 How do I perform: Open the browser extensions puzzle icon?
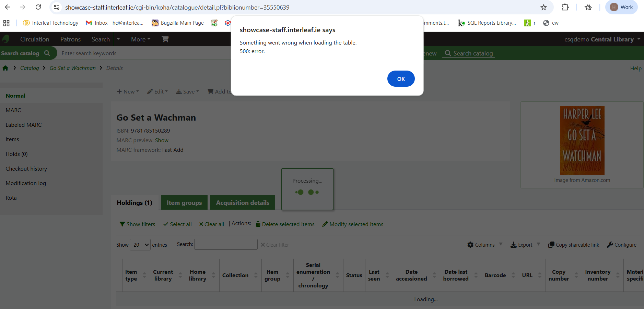[x=565, y=7]
